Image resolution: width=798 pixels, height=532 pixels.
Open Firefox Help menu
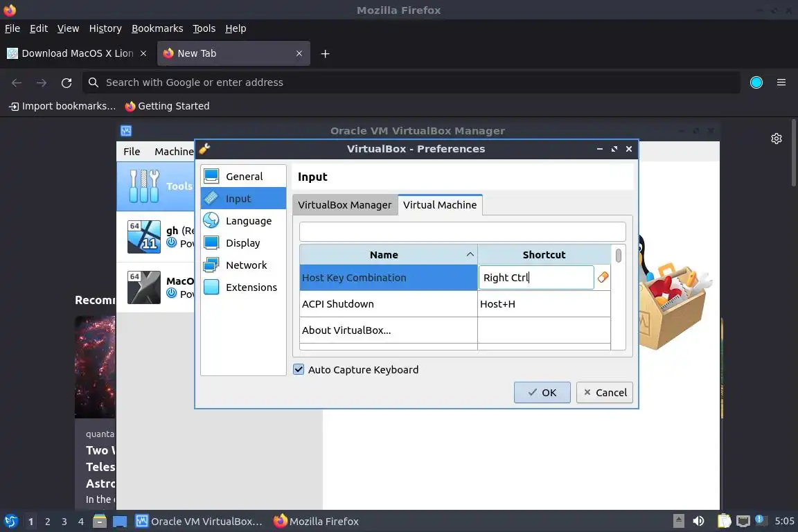pos(236,28)
